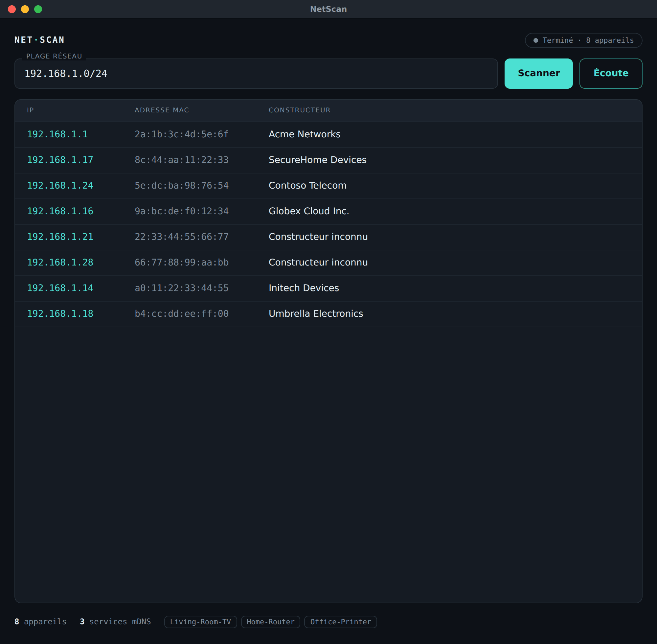Click the 3 services mDNS footer count
The width and height of the screenshot is (657, 644).
(115, 622)
